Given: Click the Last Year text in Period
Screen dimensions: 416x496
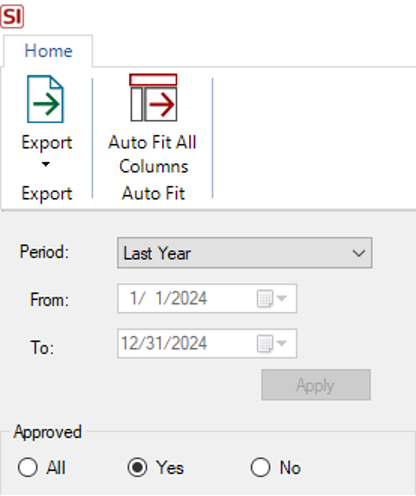Looking at the screenshot, I should tap(157, 253).
